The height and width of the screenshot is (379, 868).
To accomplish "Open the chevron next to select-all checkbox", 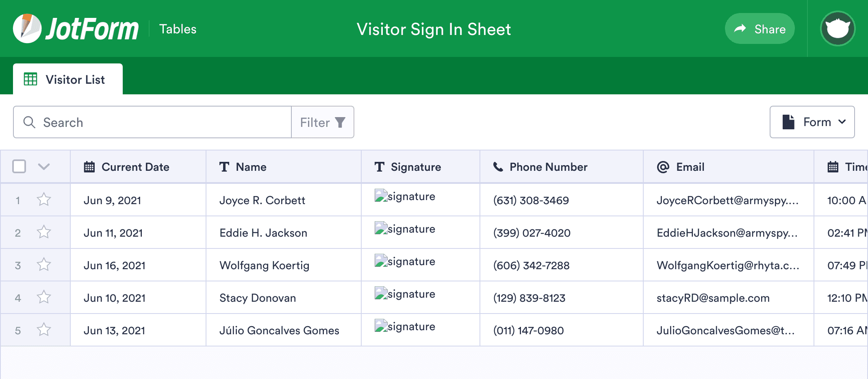I will 44,167.
